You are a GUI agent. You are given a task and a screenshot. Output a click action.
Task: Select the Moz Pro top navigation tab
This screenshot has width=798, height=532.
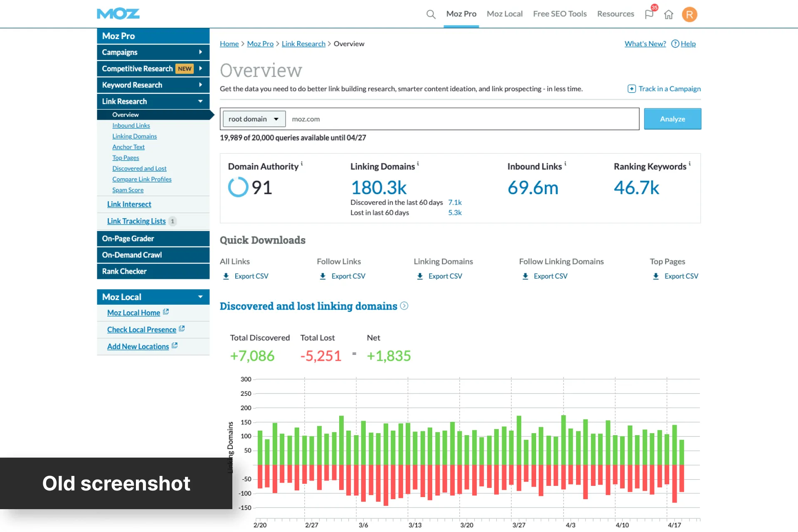click(x=461, y=14)
